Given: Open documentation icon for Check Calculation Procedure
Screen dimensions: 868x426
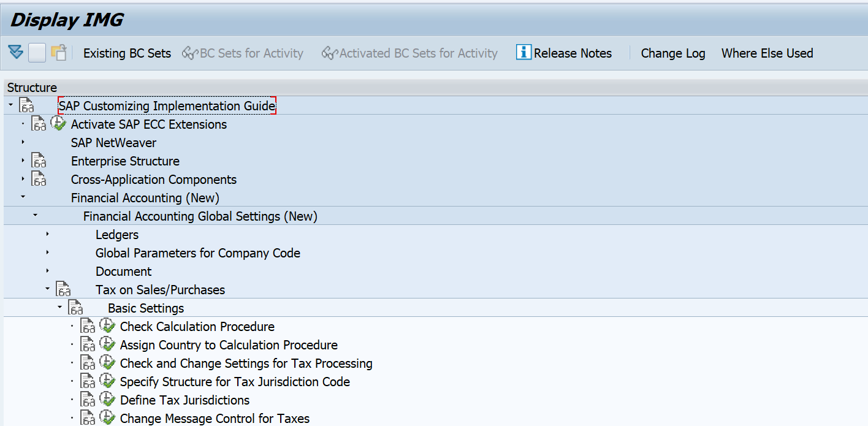Looking at the screenshot, I should (88, 327).
